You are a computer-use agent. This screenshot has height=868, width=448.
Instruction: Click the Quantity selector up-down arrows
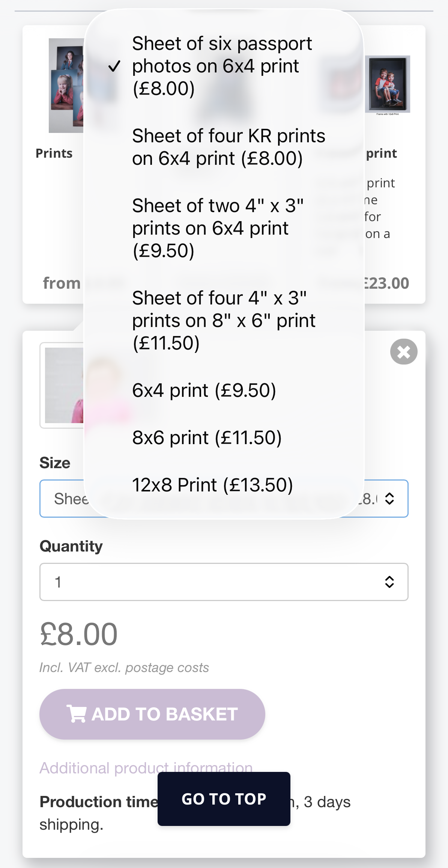point(389,582)
